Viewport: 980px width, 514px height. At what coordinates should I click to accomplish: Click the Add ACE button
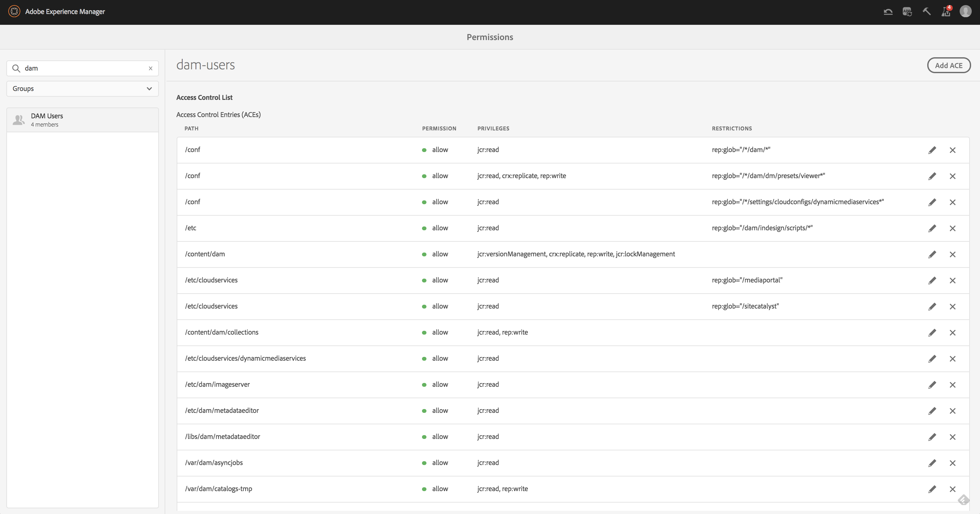(x=949, y=66)
